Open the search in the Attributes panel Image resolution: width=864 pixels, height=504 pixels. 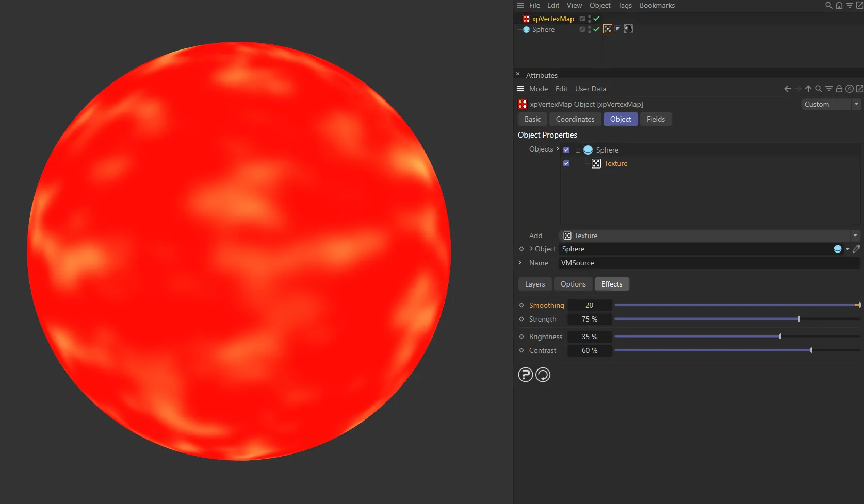(x=819, y=89)
